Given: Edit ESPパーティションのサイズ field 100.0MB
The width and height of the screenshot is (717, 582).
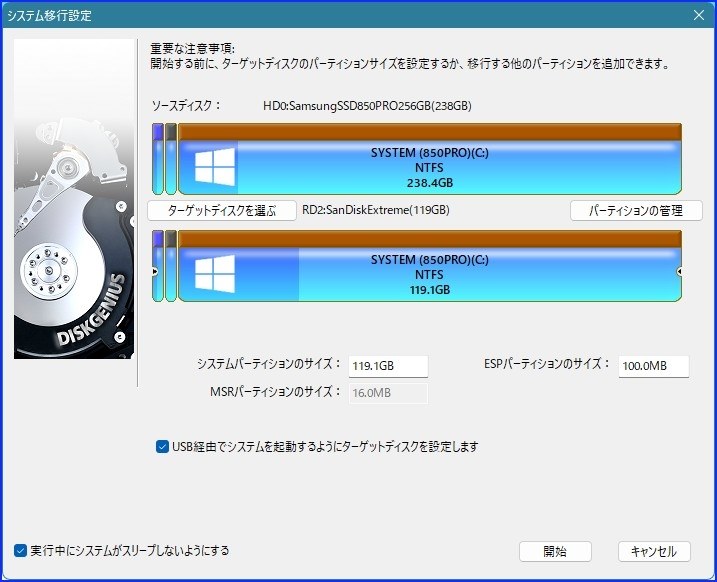Looking at the screenshot, I should [653, 366].
